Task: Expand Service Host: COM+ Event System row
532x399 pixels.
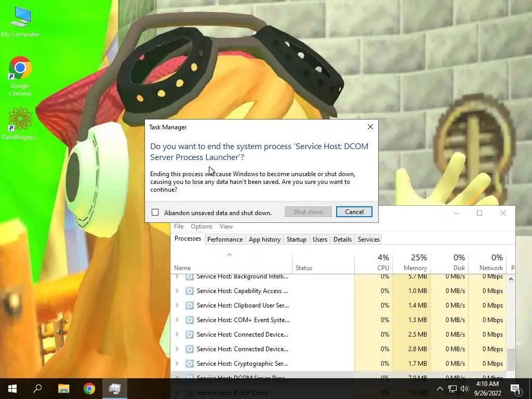Action: tap(177, 320)
